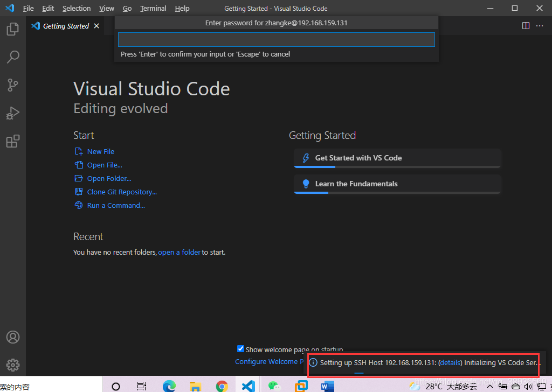Click the Split Editor Right icon

point(526,26)
